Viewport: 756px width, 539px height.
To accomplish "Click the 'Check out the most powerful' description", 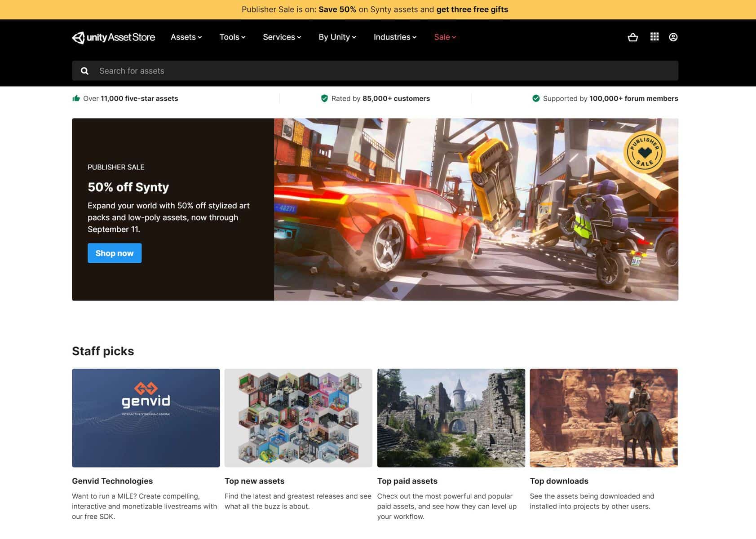I will point(447,506).
